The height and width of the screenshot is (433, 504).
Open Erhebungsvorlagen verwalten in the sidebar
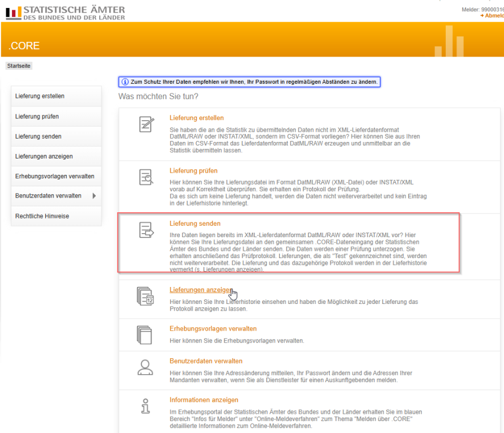pyautogui.click(x=56, y=176)
